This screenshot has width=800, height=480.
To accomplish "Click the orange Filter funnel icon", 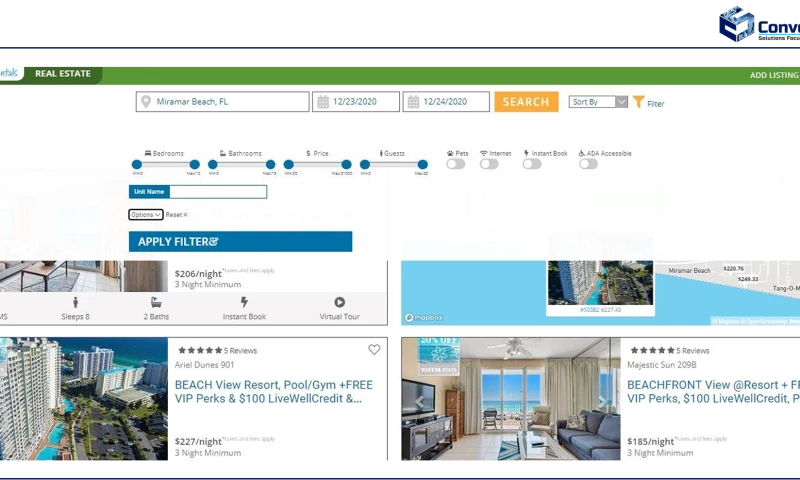I will tap(638, 102).
